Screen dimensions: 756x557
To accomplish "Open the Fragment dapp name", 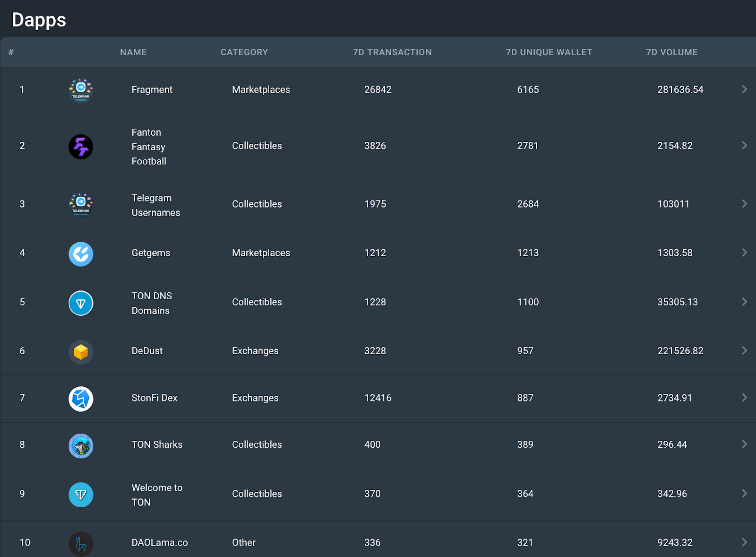I will click(152, 90).
